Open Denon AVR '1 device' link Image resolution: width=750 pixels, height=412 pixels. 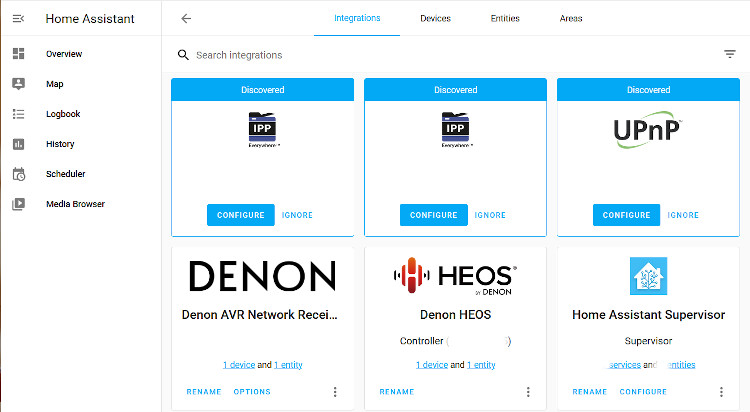tap(239, 365)
